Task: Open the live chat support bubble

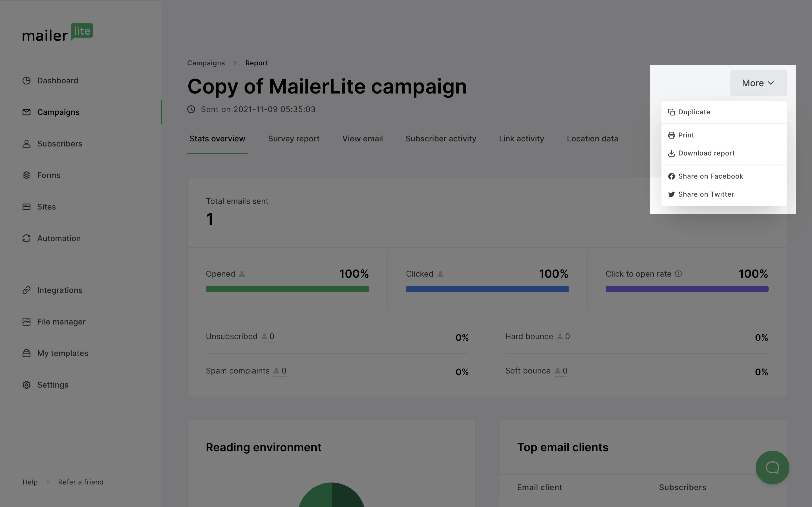Action: (772, 468)
